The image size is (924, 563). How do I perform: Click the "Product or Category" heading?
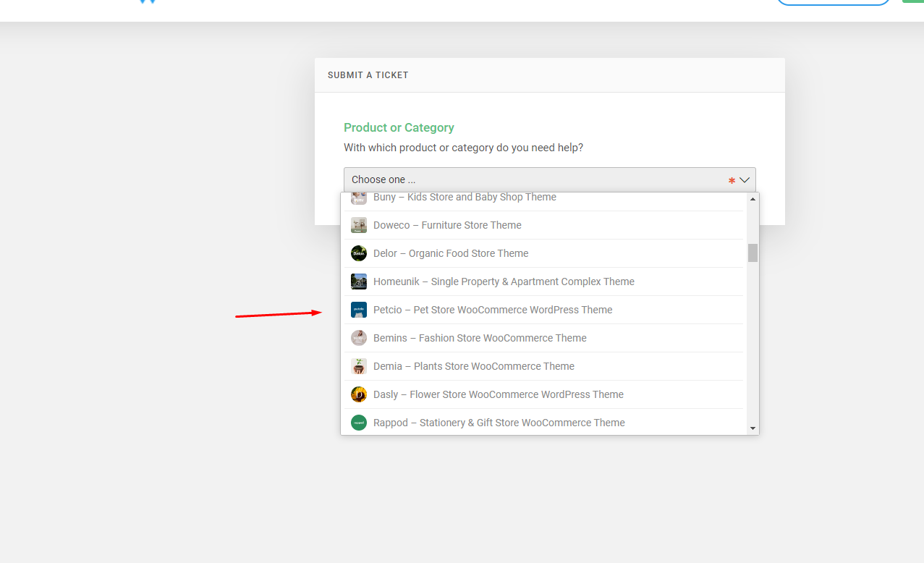pos(399,127)
